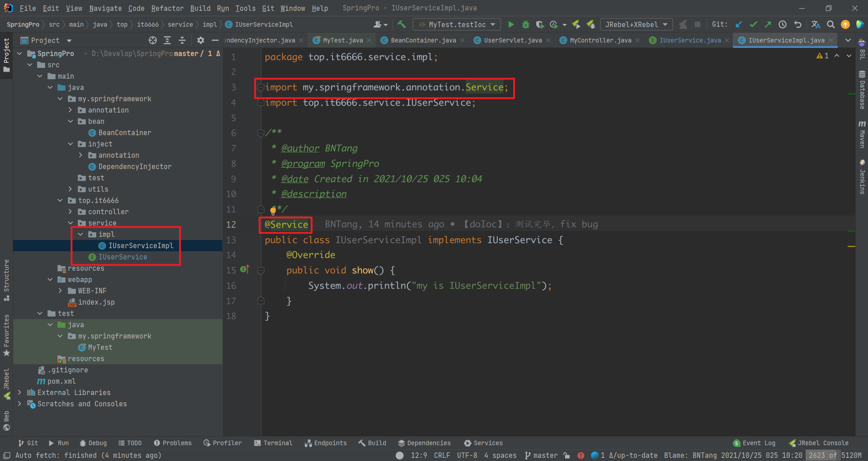The image size is (868, 461).
Task: Click the Git commit checkmark icon
Action: pyautogui.click(x=754, y=24)
